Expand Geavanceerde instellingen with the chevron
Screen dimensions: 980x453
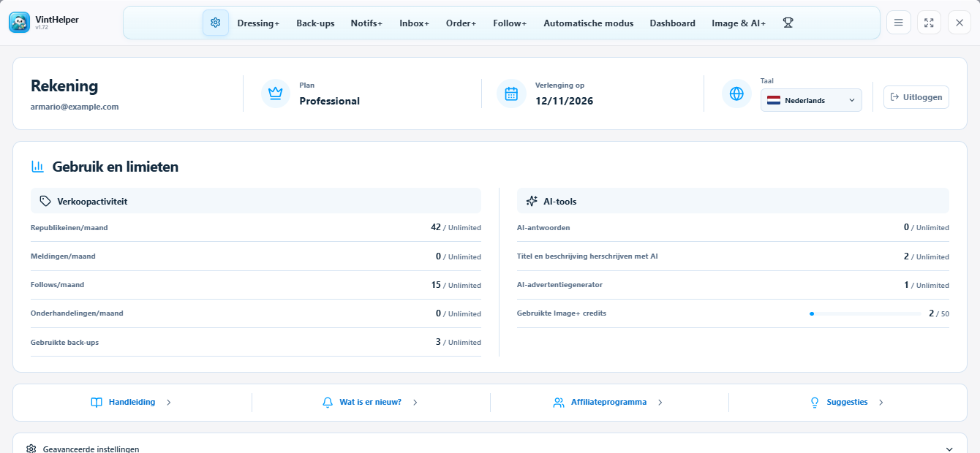pyautogui.click(x=949, y=449)
